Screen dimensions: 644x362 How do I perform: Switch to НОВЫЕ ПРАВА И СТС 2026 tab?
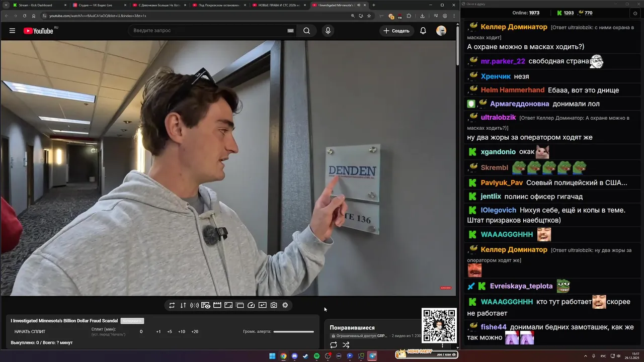coord(278,5)
